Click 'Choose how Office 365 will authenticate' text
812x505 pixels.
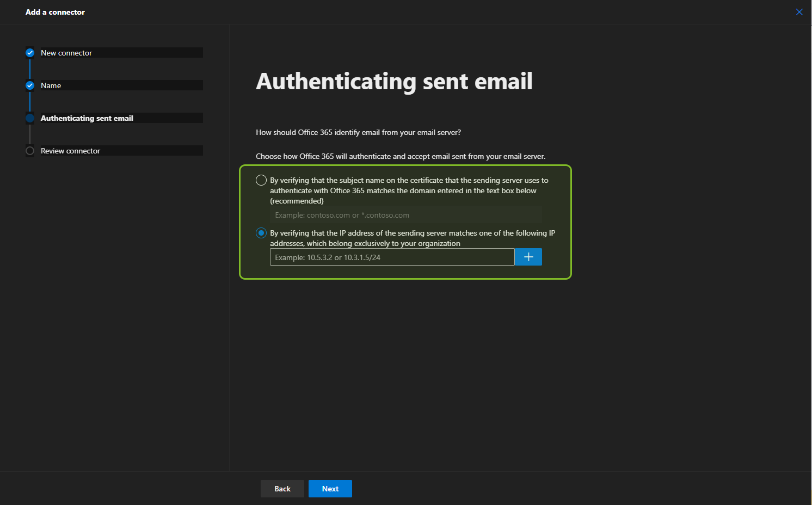click(401, 156)
